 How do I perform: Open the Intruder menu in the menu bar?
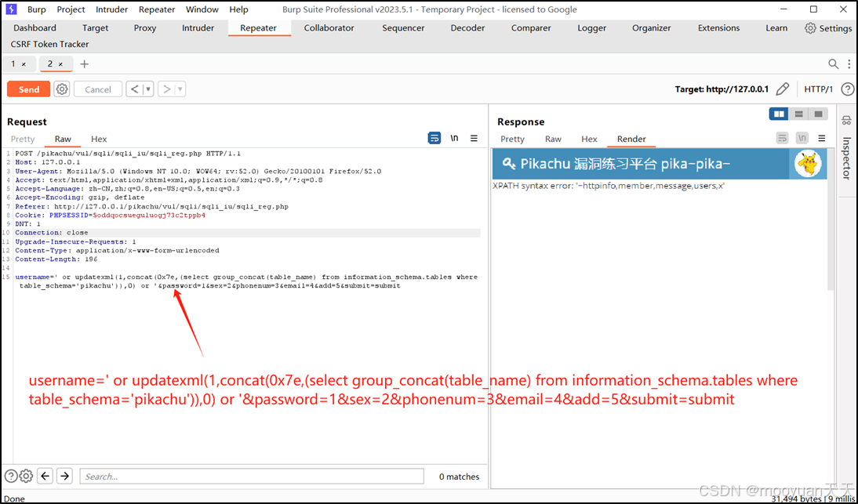[x=111, y=9]
